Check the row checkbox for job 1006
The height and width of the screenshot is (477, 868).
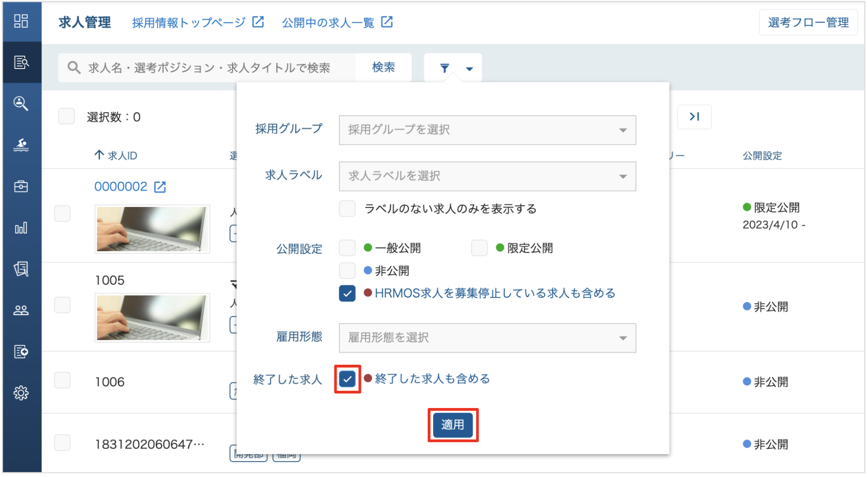(x=63, y=381)
